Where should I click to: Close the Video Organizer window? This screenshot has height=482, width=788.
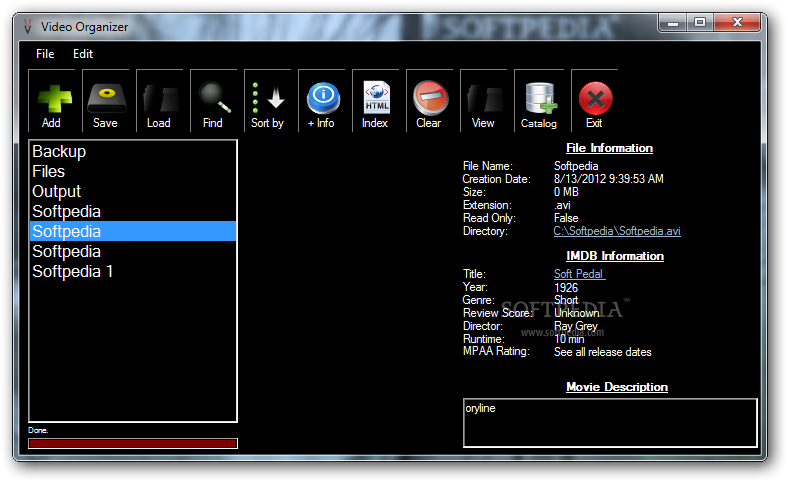pos(737,23)
